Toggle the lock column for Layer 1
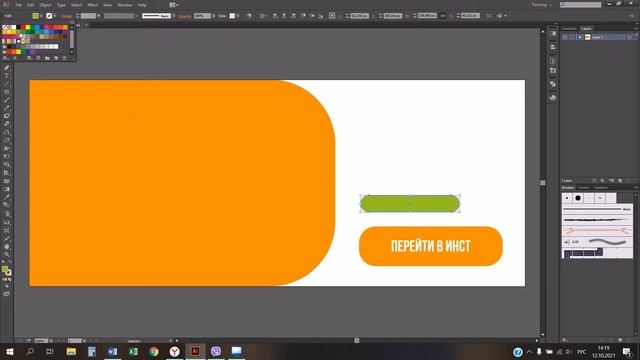The image size is (640, 360). tap(572, 37)
